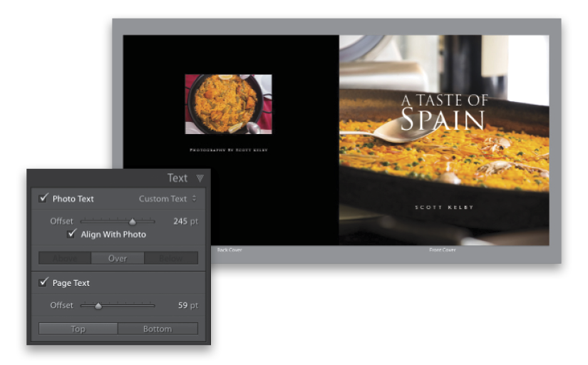
Task: Click the 'Photography by Scott Kelby' caption
Action: pyautogui.click(x=228, y=150)
